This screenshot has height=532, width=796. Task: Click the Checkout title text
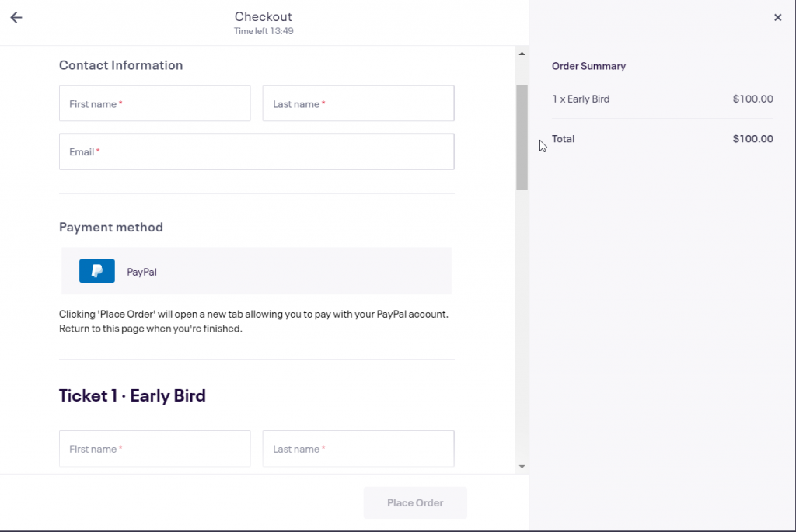(x=264, y=16)
